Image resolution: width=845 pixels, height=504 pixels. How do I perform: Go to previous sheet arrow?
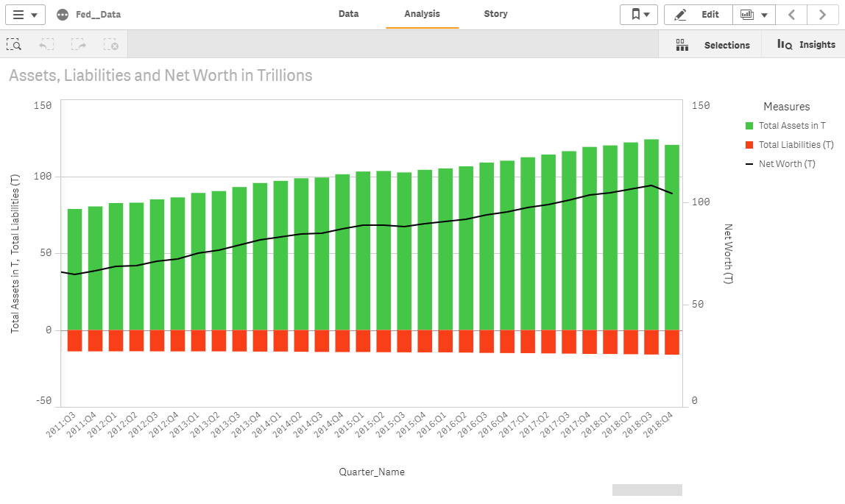791,15
